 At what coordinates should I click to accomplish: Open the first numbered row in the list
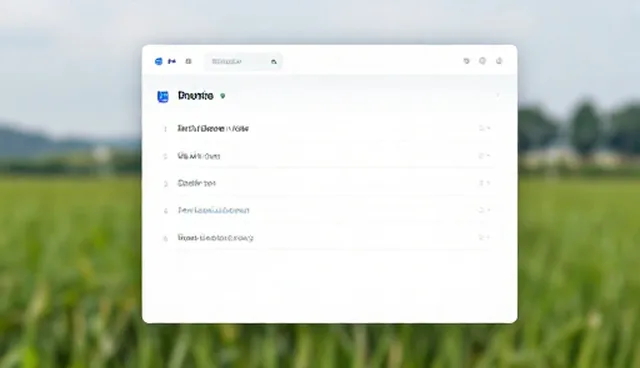click(x=327, y=129)
